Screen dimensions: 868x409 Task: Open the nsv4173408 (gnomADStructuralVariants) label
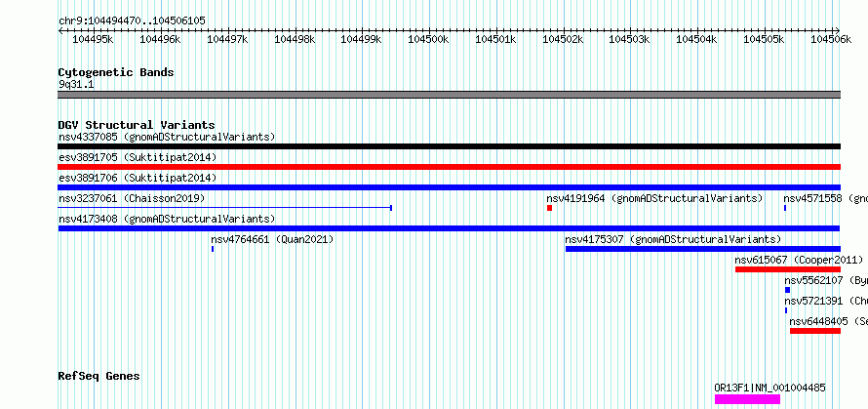click(x=167, y=219)
